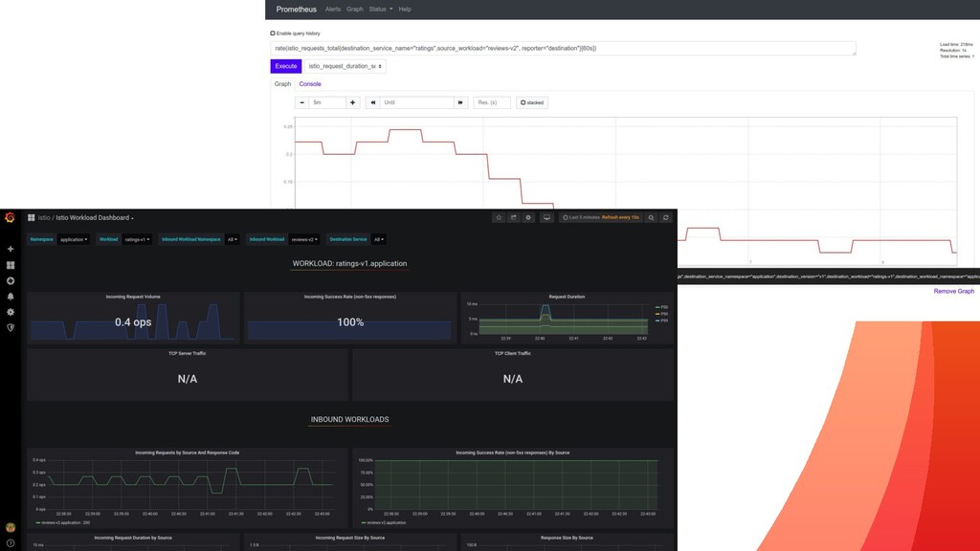
Task: Click the Refresh every 10s label
Action: (x=620, y=217)
